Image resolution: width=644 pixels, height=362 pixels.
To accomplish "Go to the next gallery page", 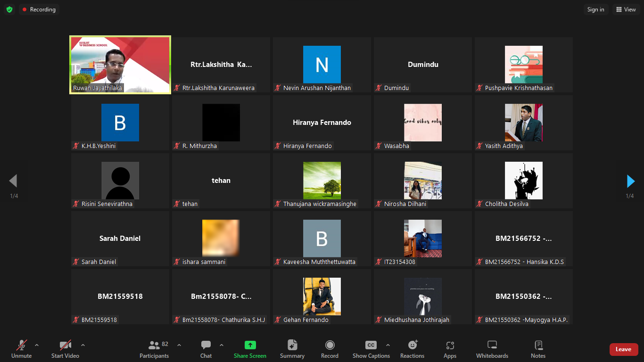I will pos(630,181).
